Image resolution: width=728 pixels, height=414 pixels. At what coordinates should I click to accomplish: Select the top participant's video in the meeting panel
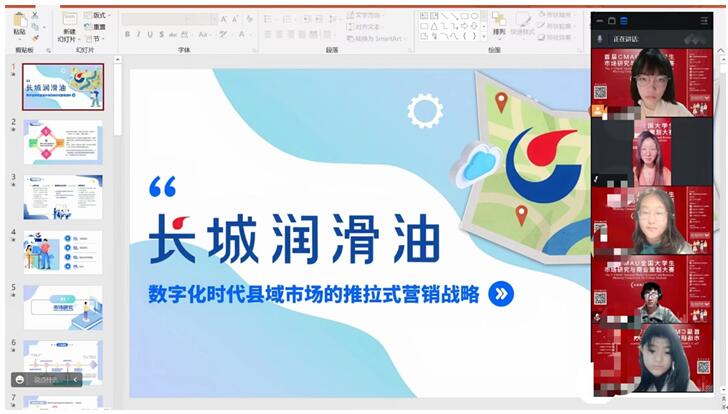(652, 83)
